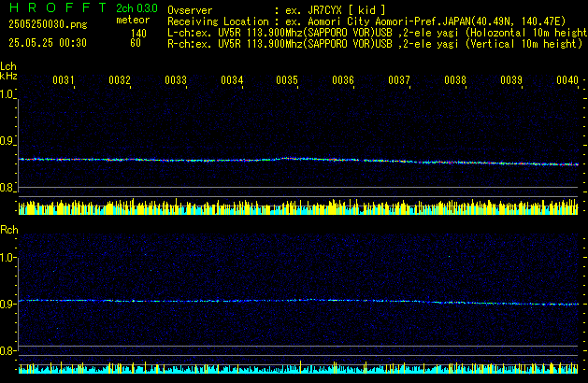Click the Ovserver line with JR7CYX

277,10
